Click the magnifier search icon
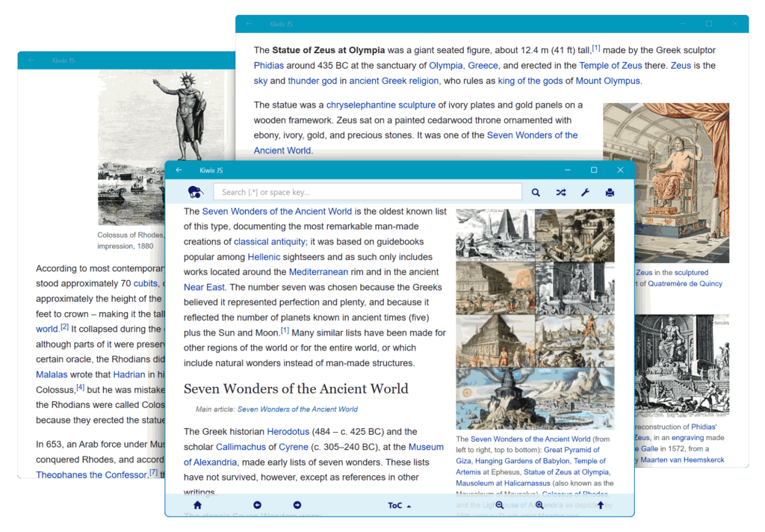 click(x=536, y=193)
